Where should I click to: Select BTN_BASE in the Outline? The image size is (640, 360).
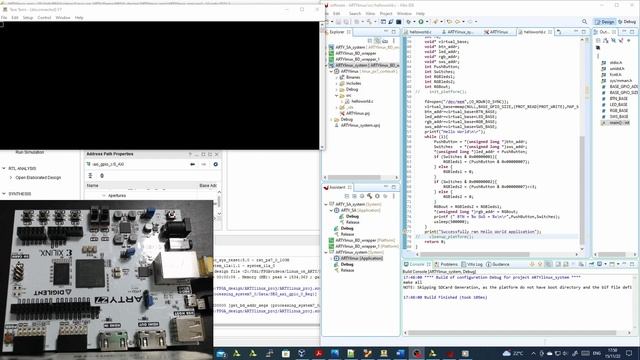click(x=618, y=99)
